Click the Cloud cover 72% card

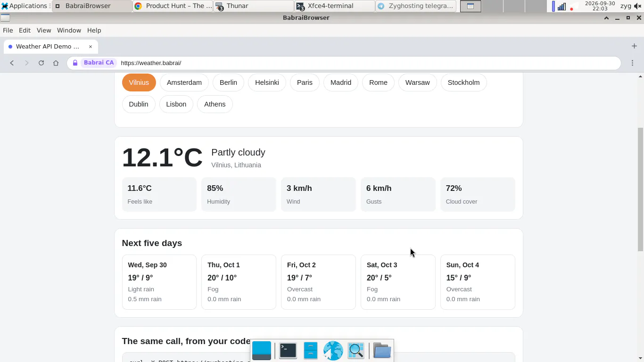click(478, 194)
